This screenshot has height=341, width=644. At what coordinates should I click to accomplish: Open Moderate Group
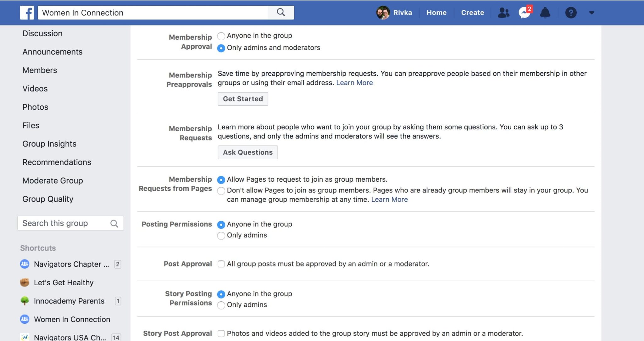[x=53, y=181]
